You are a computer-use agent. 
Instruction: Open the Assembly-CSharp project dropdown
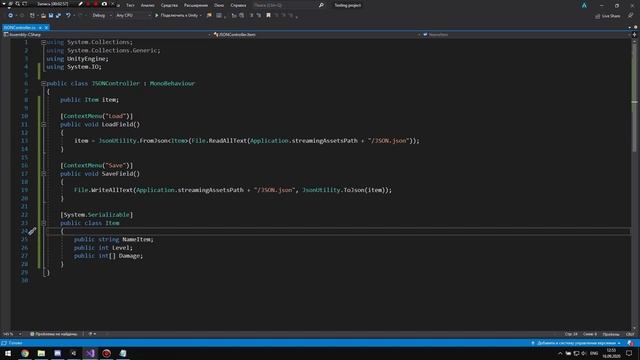[107, 35]
